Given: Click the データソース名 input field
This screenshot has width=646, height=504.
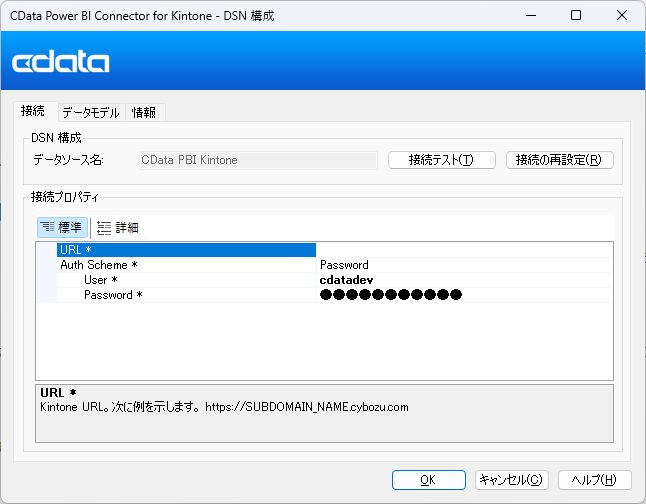Looking at the screenshot, I should [x=258, y=160].
